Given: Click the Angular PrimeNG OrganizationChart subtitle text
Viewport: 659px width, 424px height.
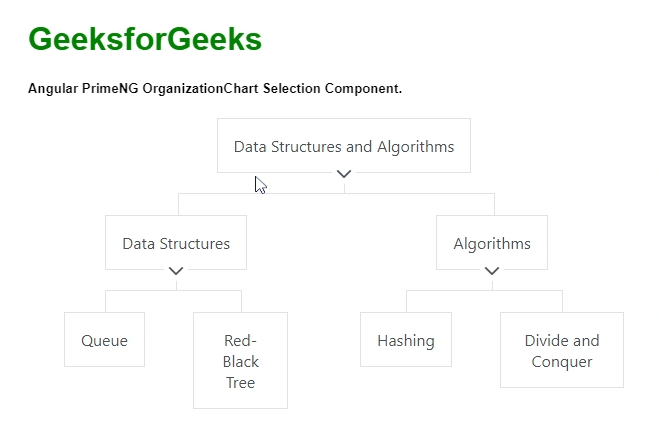Looking at the screenshot, I should (x=215, y=89).
